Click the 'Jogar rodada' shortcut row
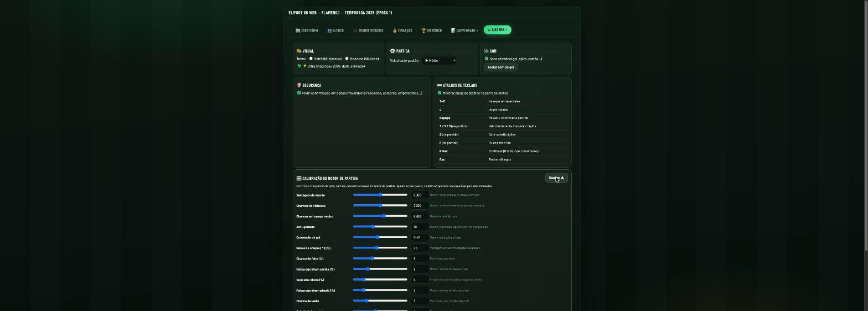 503,110
